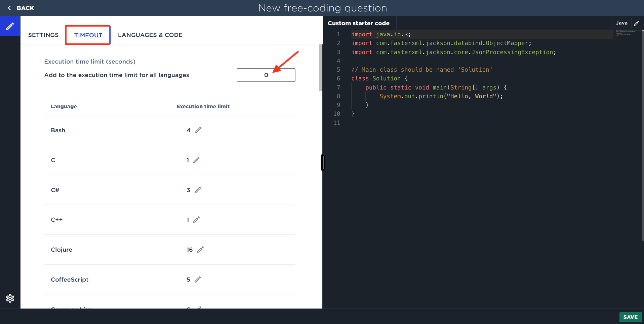
Task: Focus the add execution time input field
Action: (266, 75)
